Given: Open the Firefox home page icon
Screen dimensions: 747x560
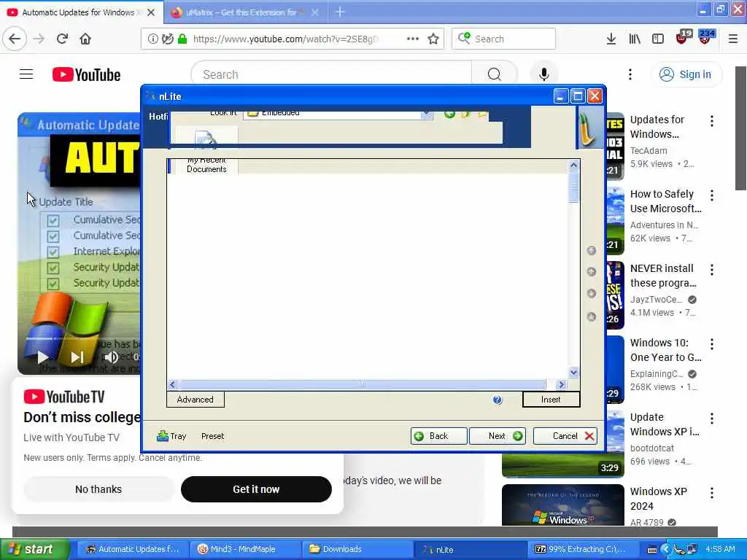Looking at the screenshot, I should tap(85, 39).
